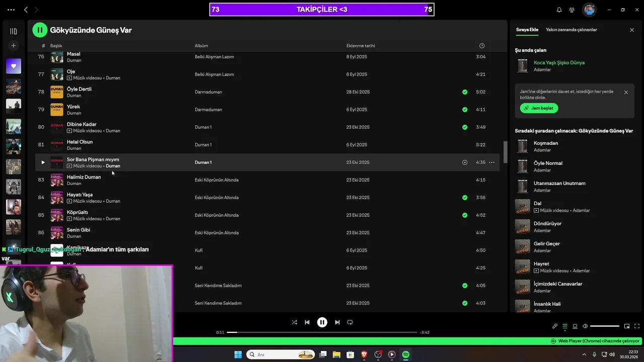
Task: Open Microsoft Store from the taskbar
Action: (x=351, y=354)
